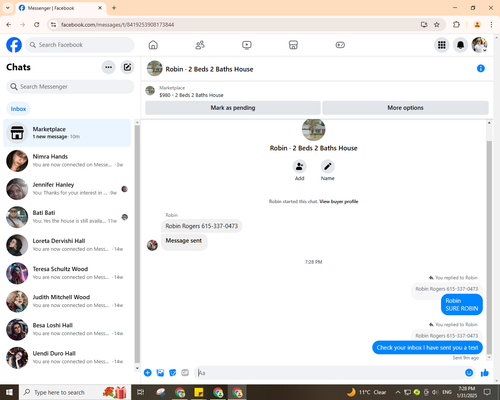Bookmark this page with star icon
The width and height of the screenshot is (500, 400).
click(x=437, y=24)
